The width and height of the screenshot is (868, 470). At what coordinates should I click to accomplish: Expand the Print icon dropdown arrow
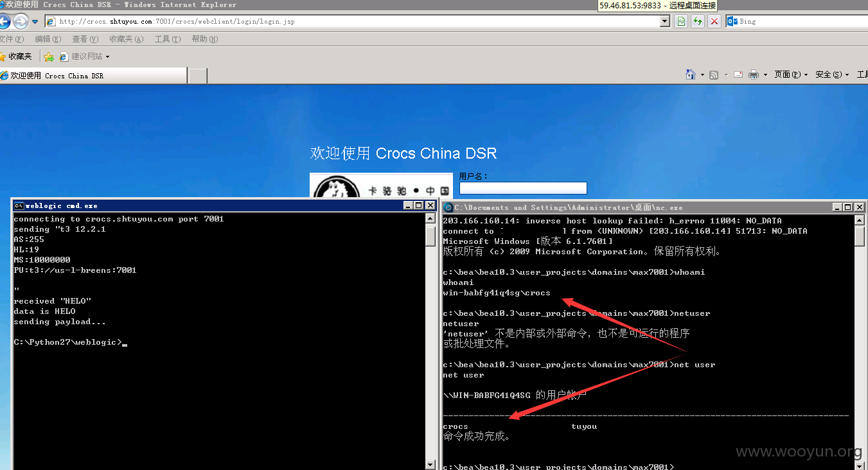coord(765,75)
